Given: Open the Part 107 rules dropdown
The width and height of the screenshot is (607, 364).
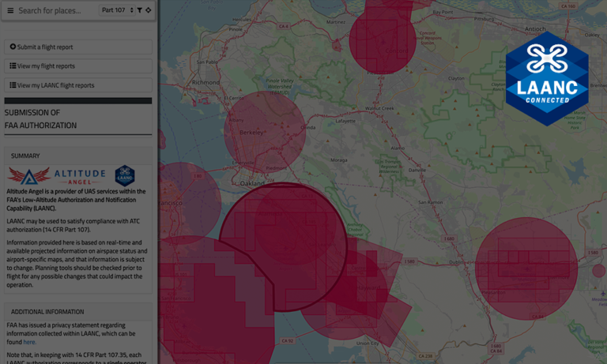Looking at the screenshot, I should pos(118,11).
